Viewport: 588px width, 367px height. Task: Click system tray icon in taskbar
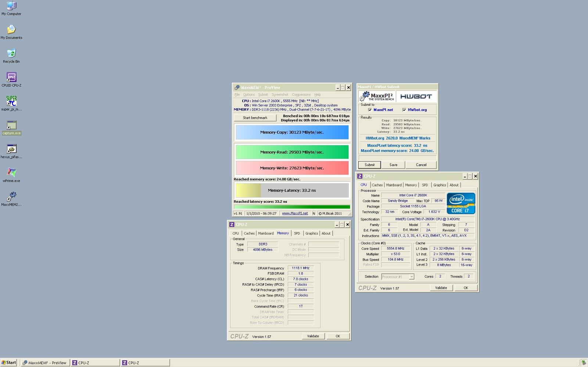tap(584, 363)
